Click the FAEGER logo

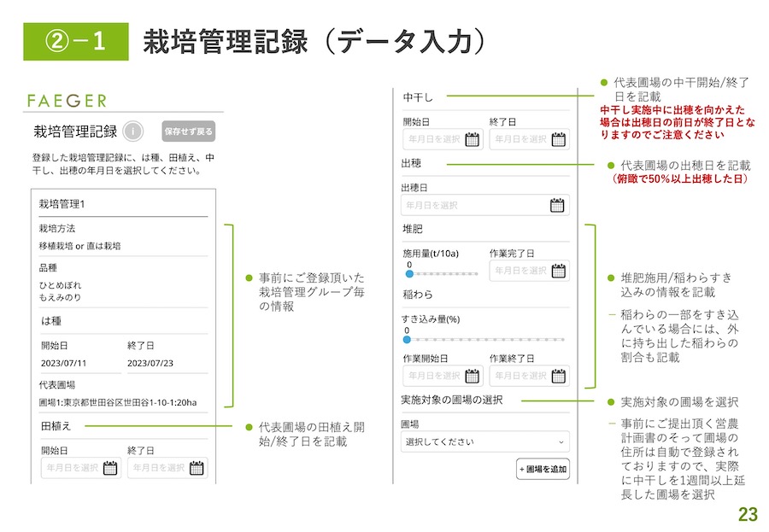(x=67, y=101)
